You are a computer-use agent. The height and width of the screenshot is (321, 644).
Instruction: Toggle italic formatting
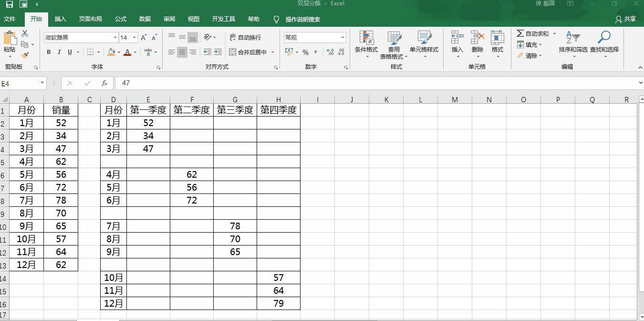click(59, 52)
